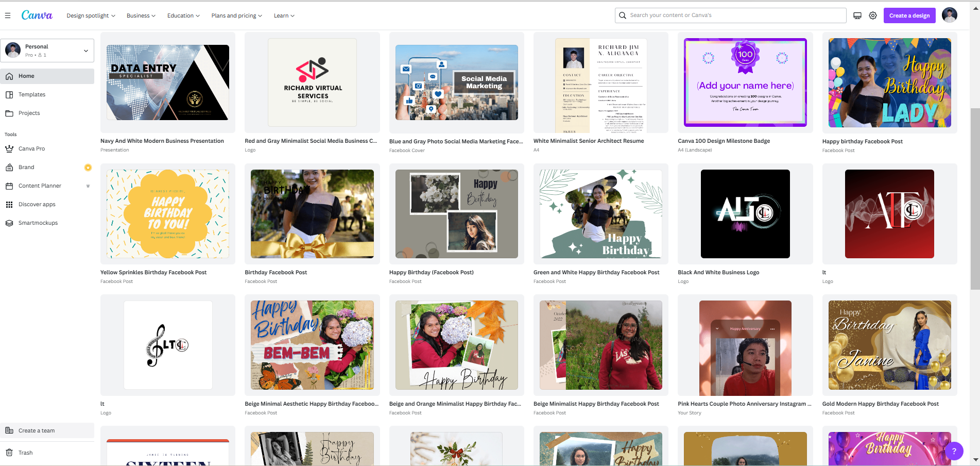Click the desktop app monitor icon
This screenshot has width=980, height=466.
(857, 15)
